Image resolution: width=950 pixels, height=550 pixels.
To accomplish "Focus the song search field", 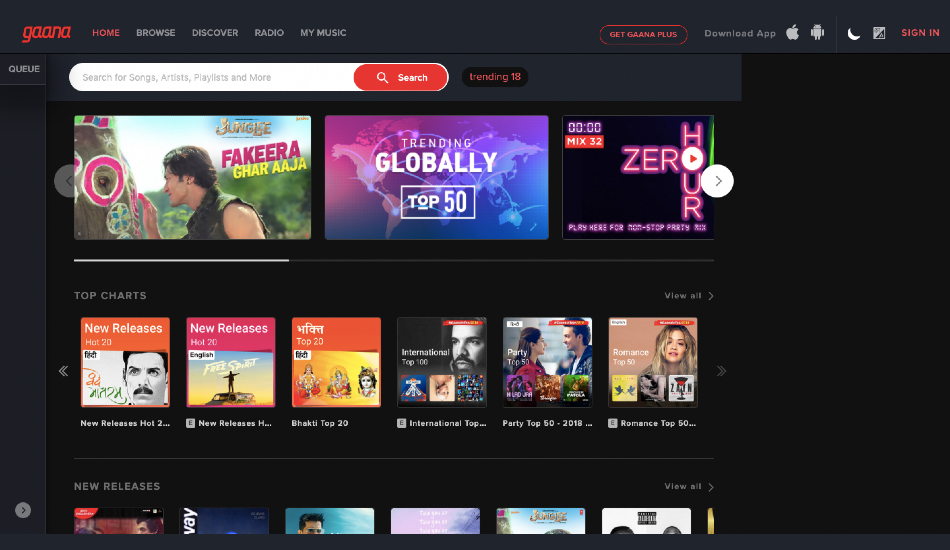I will [212, 78].
